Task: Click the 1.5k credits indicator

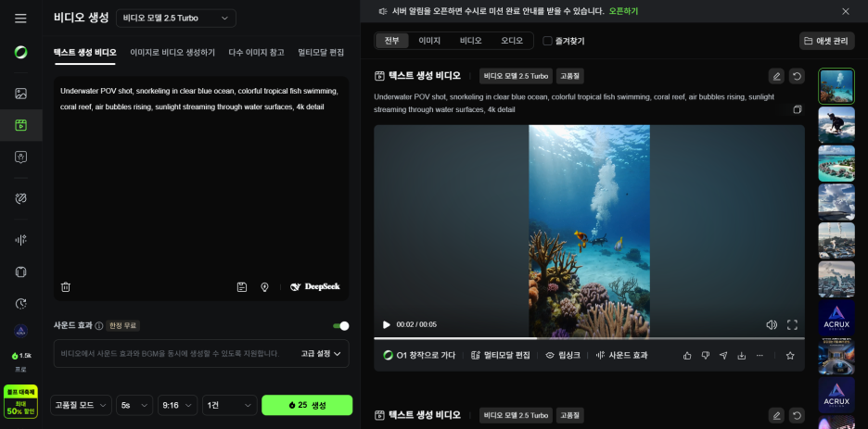Action: pos(21,356)
